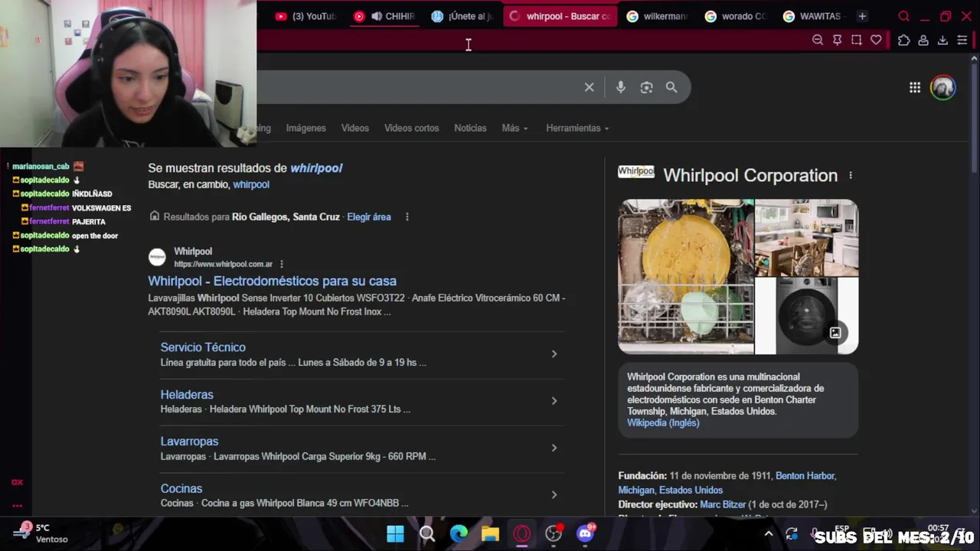Start voice search with microphone icon
The image size is (980, 551).
click(x=621, y=87)
